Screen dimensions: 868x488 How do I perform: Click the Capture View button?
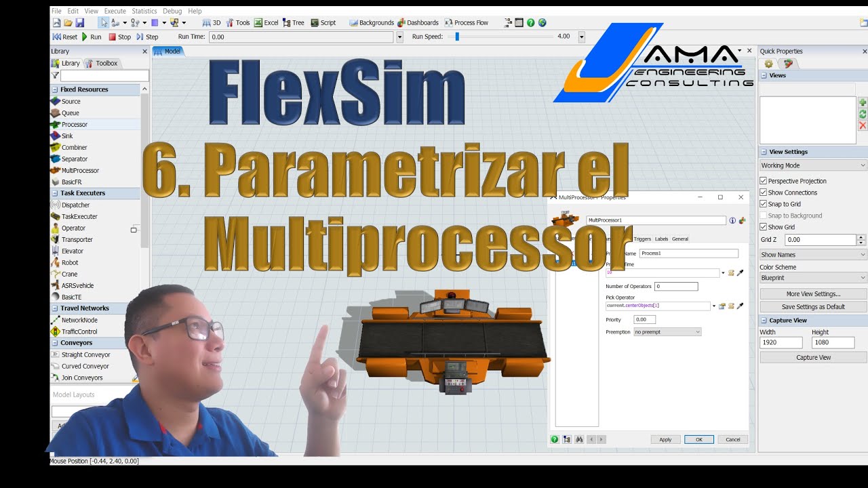tap(813, 357)
